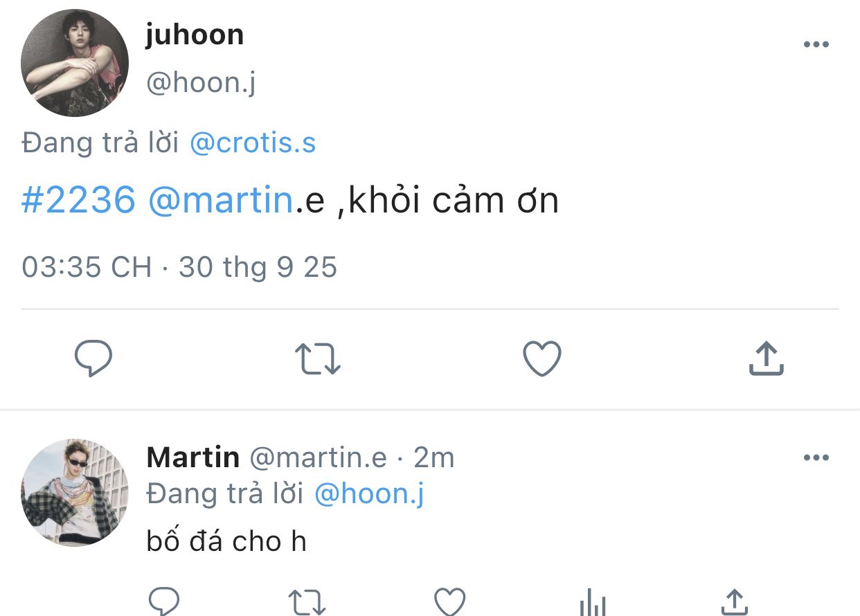Open Martin's profile avatar
The height and width of the screenshot is (616, 860).
pyautogui.click(x=75, y=492)
